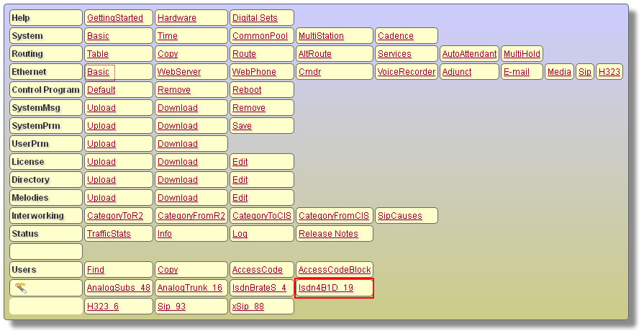644x331 pixels.
Task: View the Release Notes
Action: coord(328,234)
